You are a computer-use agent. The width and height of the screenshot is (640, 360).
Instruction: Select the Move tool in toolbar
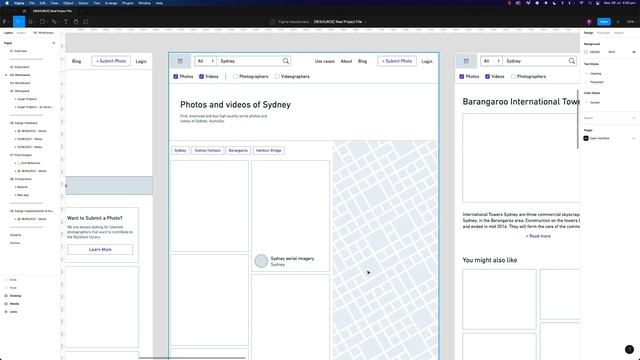(x=18, y=22)
